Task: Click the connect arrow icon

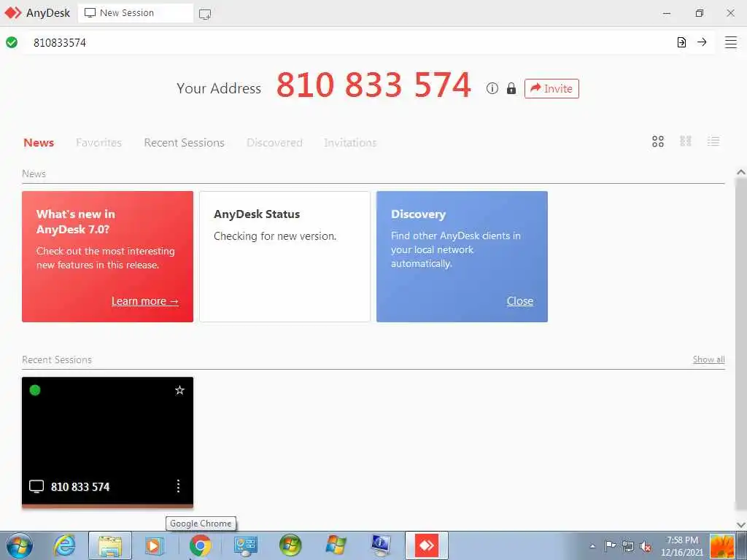Action: (702, 42)
